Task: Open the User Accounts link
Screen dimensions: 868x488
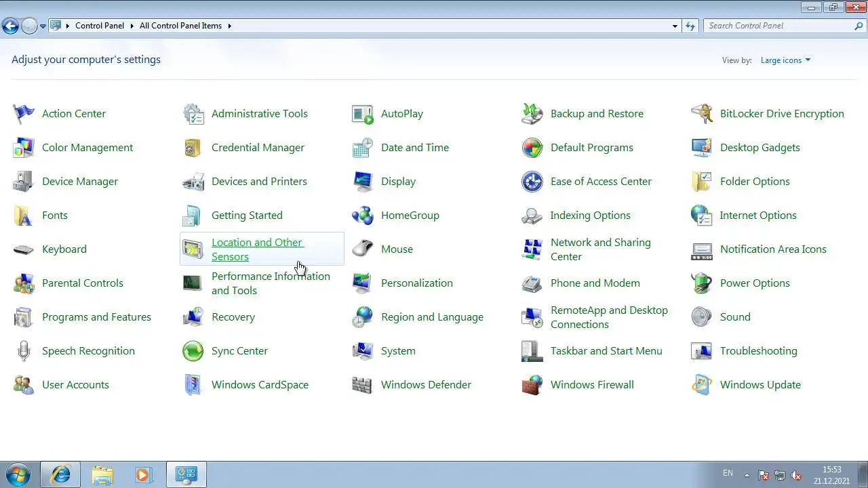Action: (x=75, y=385)
